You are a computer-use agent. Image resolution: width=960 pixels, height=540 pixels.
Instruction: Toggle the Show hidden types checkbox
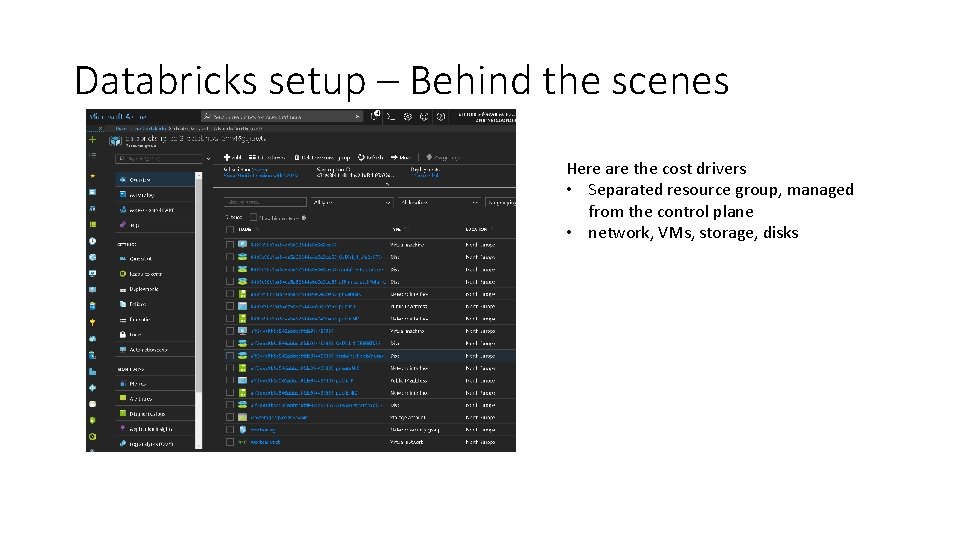tap(253, 217)
